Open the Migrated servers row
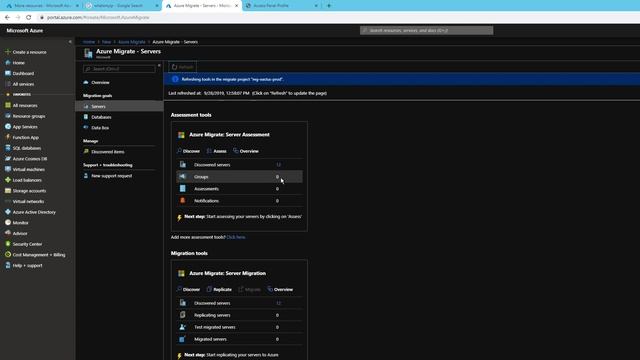The image size is (640, 360). click(x=240, y=339)
